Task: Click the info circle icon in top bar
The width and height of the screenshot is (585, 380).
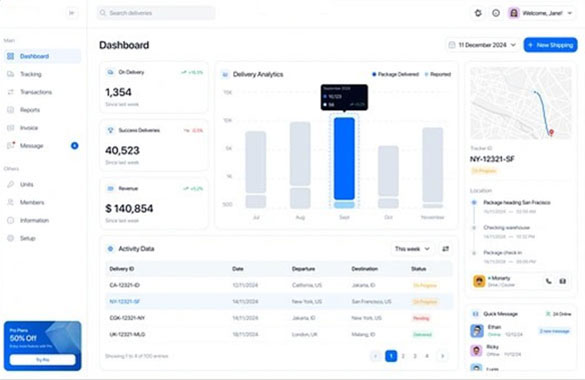Action: (496, 13)
